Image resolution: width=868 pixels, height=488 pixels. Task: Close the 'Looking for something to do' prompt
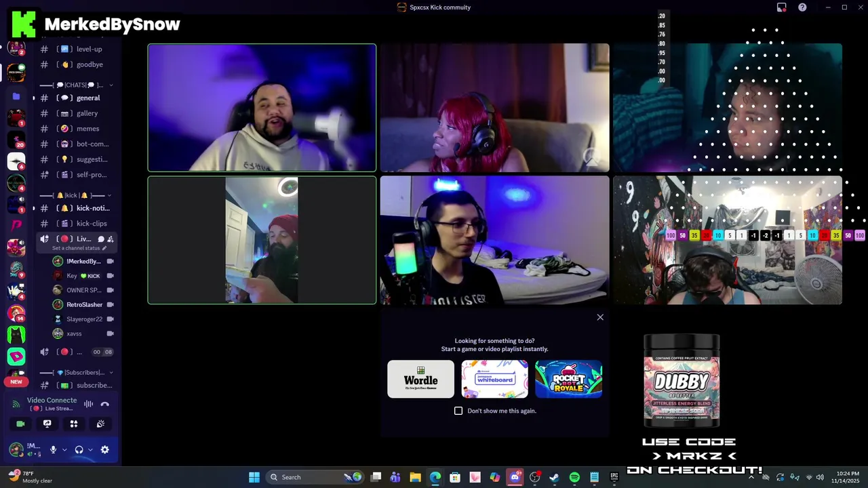pos(600,317)
